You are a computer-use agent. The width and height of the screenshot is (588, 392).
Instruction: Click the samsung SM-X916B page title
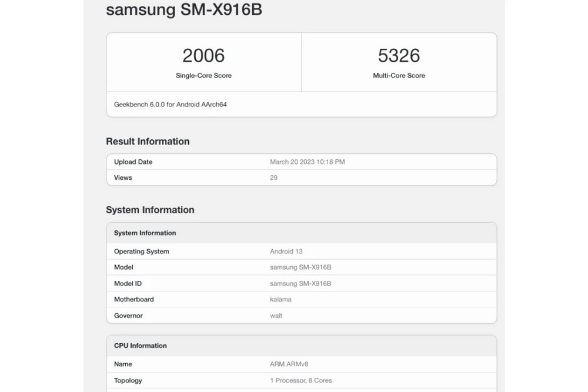[183, 9]
